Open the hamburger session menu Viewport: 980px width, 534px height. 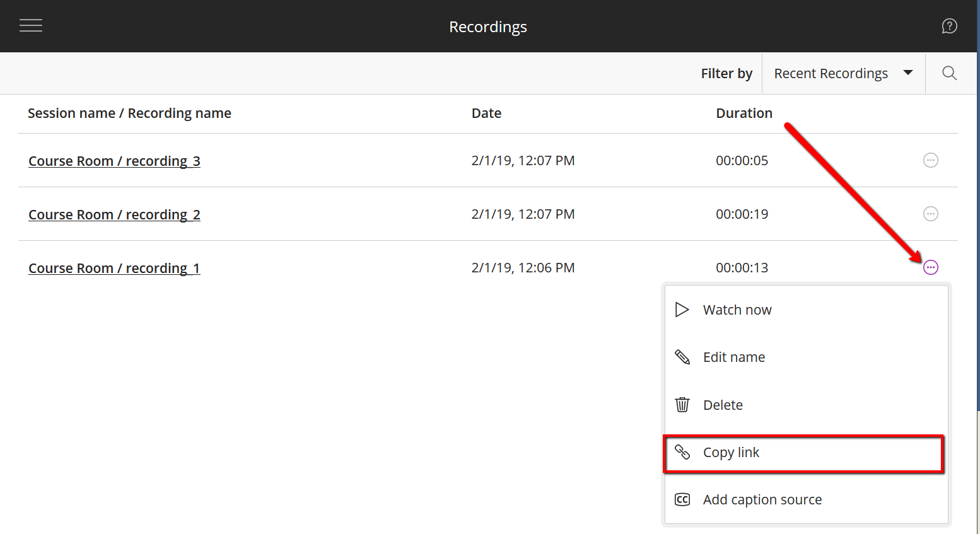31,25
